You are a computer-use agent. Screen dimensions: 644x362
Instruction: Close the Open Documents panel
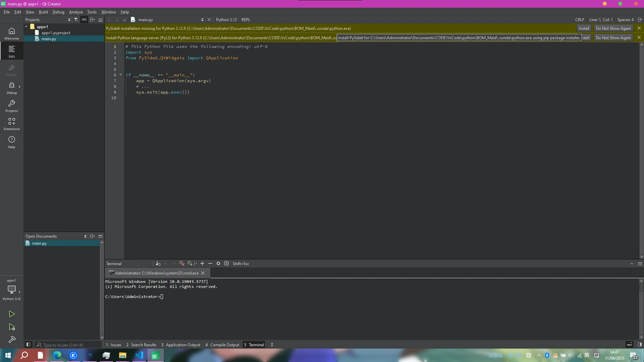[100, 236]
